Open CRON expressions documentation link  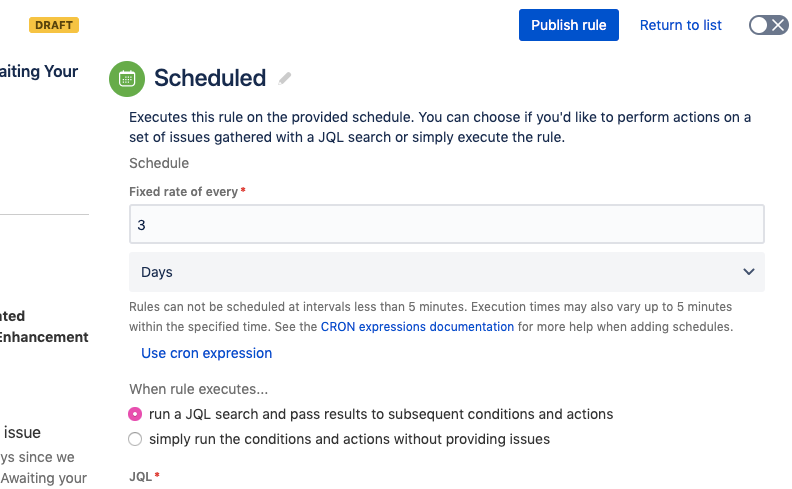[417, 327]
